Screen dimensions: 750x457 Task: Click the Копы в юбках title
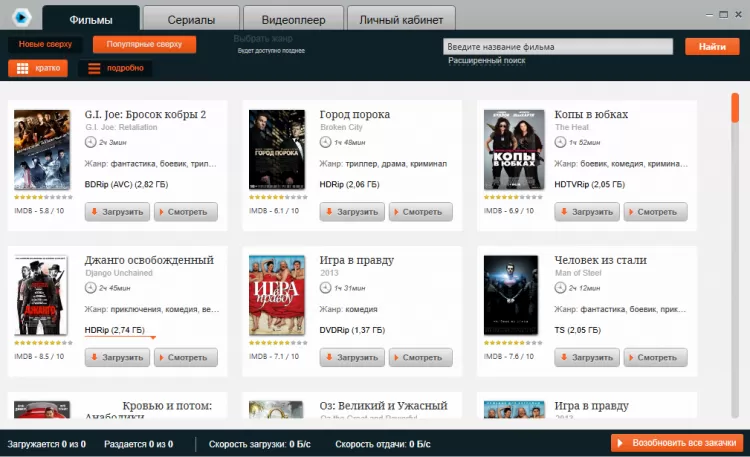pyautogui.click(x=591, y=114)
